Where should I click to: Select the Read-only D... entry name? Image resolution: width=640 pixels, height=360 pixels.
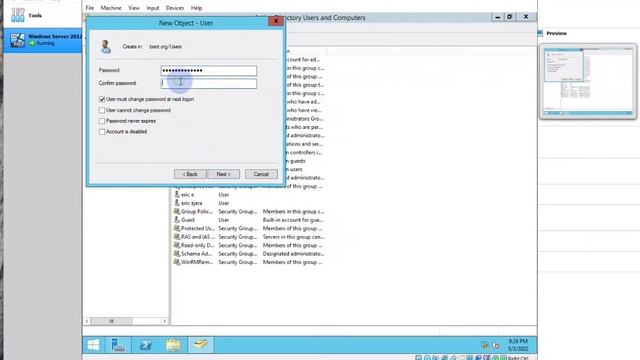(198, 245)
